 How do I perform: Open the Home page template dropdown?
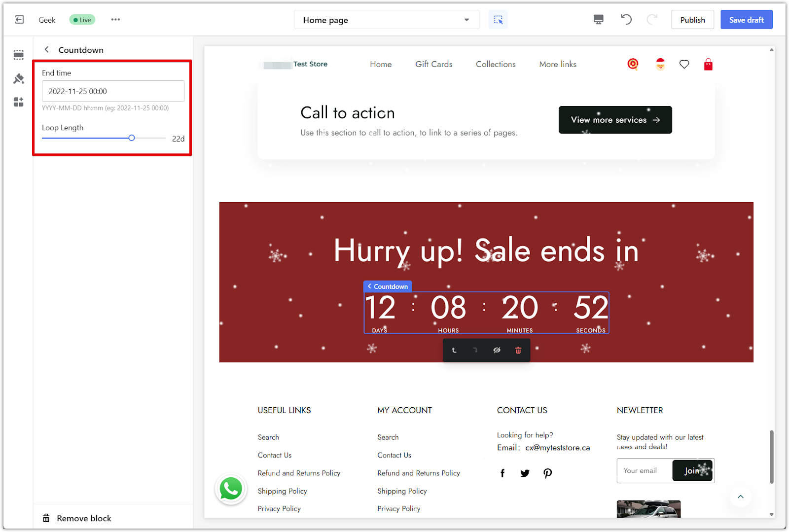(387, 20)
